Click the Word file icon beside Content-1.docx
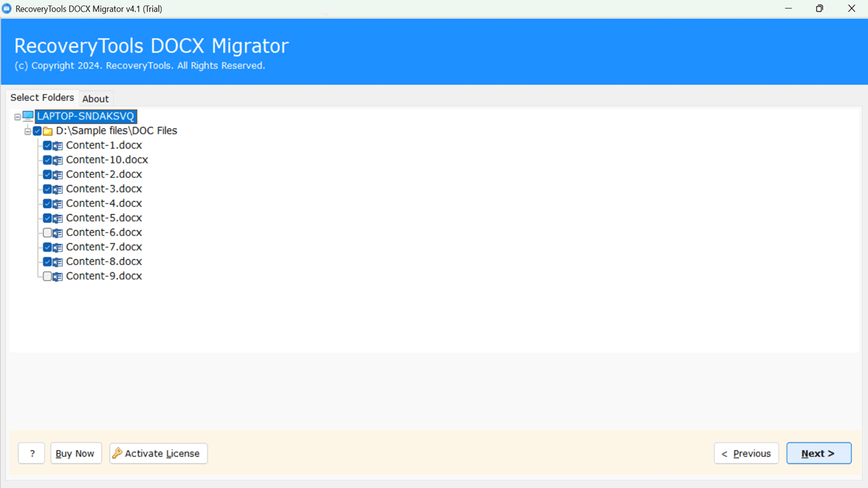 coord(58,146)
